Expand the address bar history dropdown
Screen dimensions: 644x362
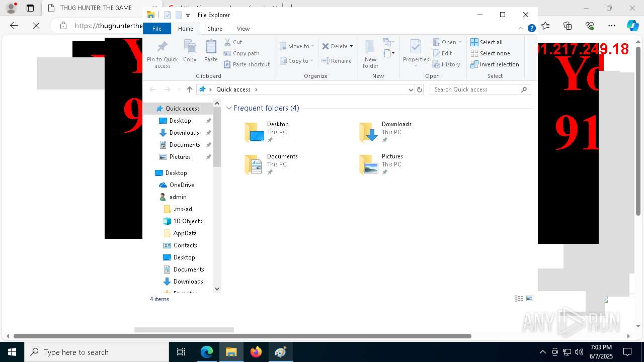pyautogui.click(x=411, y=89)
